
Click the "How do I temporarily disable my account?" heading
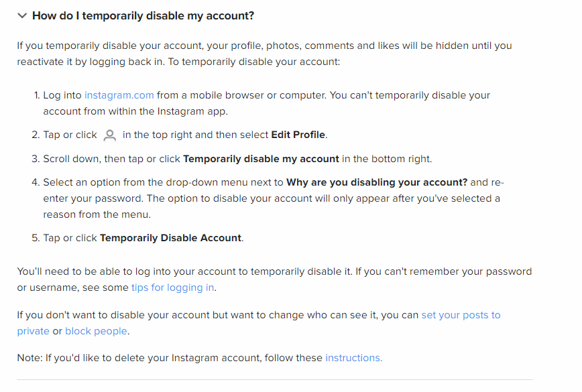coord(143,15)
